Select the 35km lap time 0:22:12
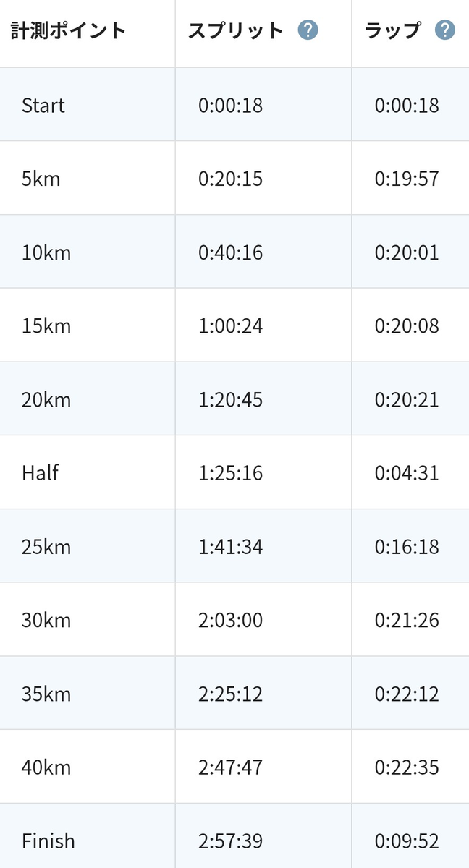469x868 pixels. coord(407,694)
